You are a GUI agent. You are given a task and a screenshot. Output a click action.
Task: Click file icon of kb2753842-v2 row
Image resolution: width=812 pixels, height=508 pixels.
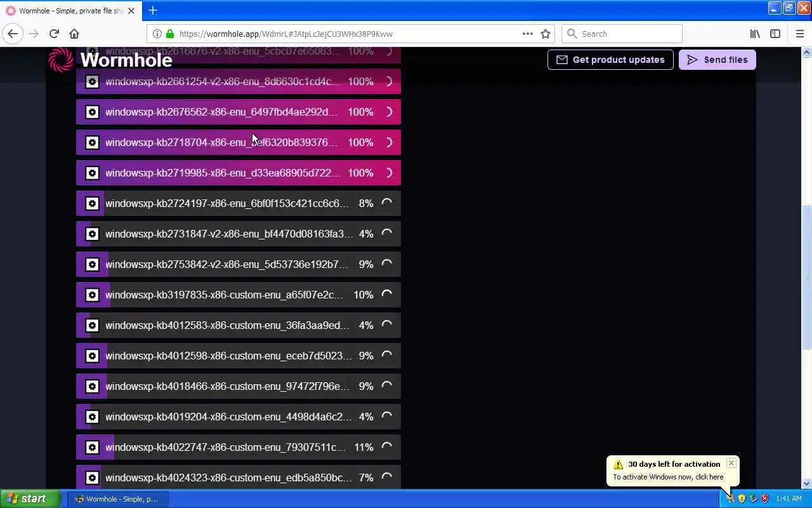(92, 264)
